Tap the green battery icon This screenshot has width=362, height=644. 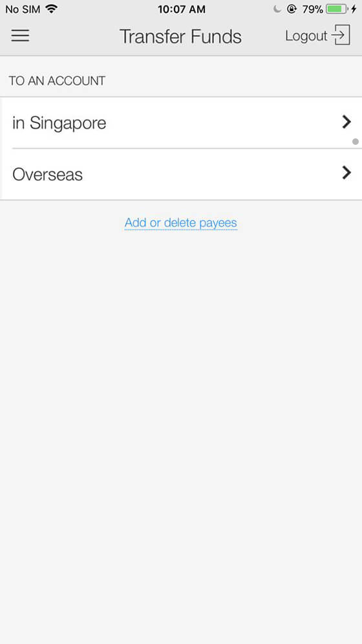coord(337,8)
